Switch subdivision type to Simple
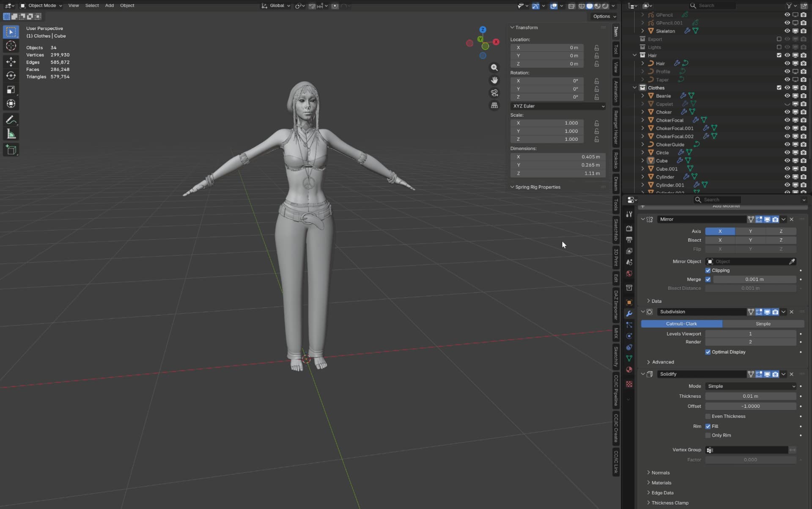Screen dimensions: 812x509 (763, 324)
